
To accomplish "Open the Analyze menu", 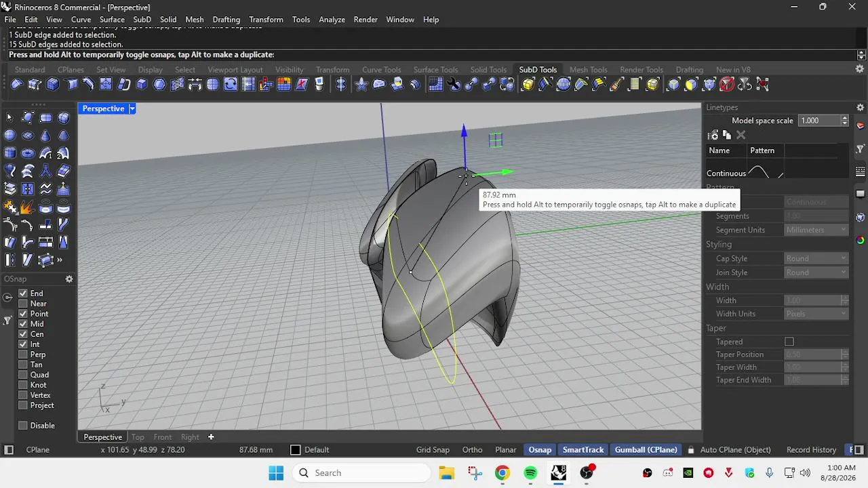I will 332,20.
